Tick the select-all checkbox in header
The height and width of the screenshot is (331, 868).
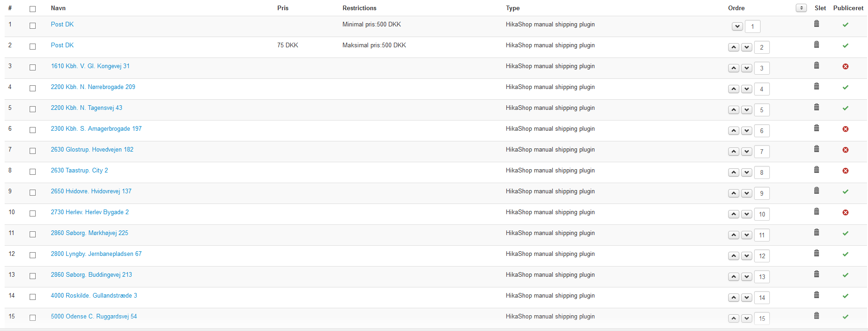point(32,9)
